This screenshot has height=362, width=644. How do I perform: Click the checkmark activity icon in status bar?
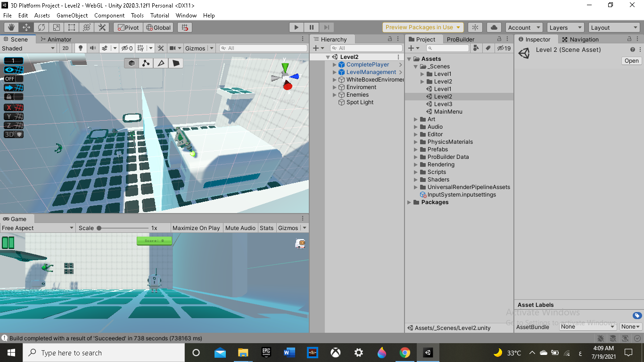click(637, 338)
